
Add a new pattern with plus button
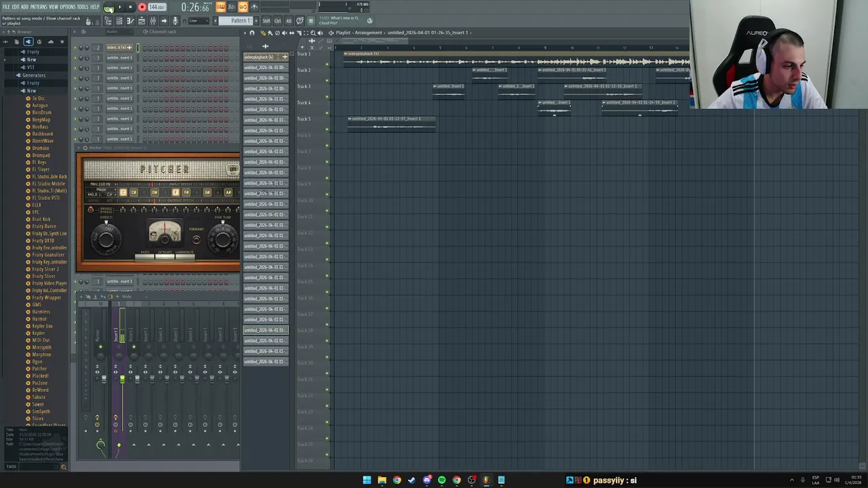click(256, 21)
